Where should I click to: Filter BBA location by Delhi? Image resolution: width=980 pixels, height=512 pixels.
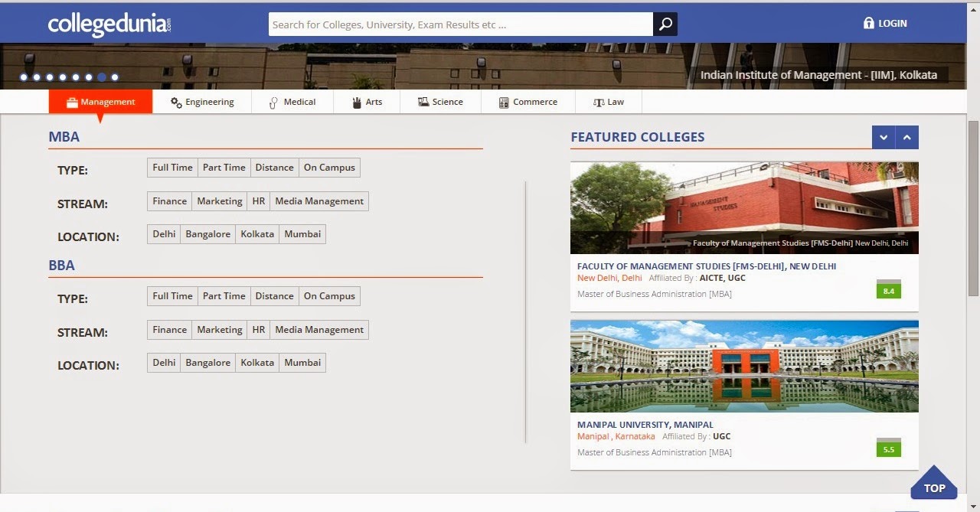click(164, 363)
